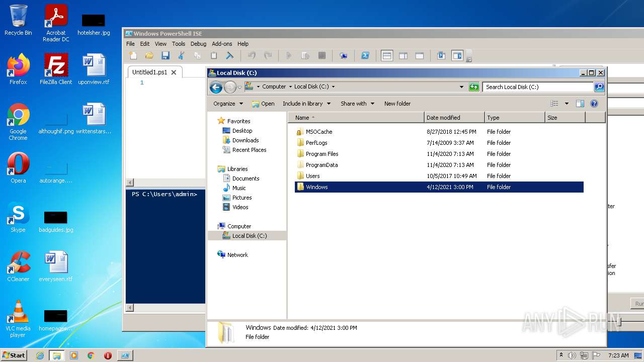Click Cut scissors icon in PowerShell ISE toolbar
Image resolution: width=644 pixels, height=362 pixels.
181,56
